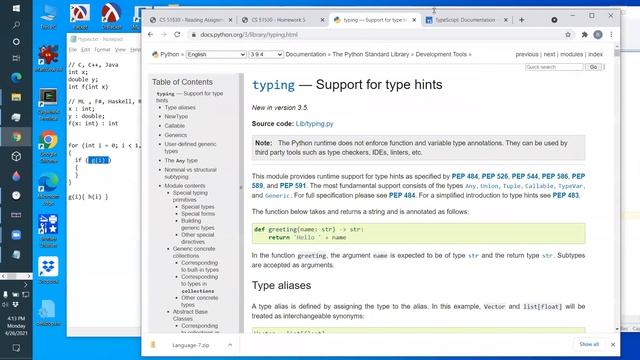Bookmark this page with the star icon
The image size is (640, 360).
click(x=568, y=35)
